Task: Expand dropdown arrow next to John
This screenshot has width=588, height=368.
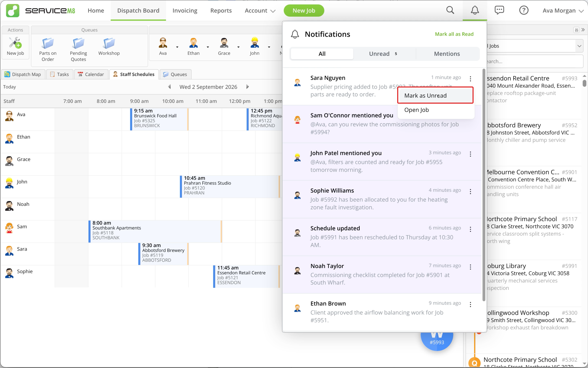Action: [269, 47]
